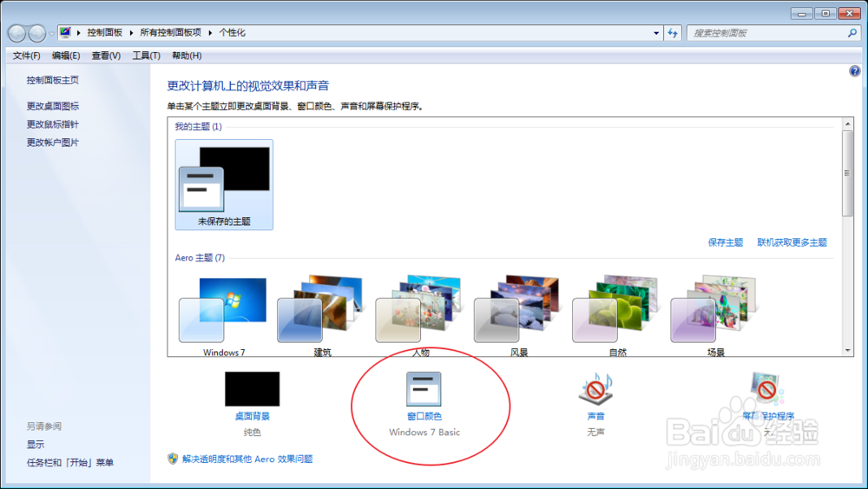The width and height of the screenshot is (868, 489).
Task: Click the 屏幕保护程序 screen saver icon
Action: (767, 389)
